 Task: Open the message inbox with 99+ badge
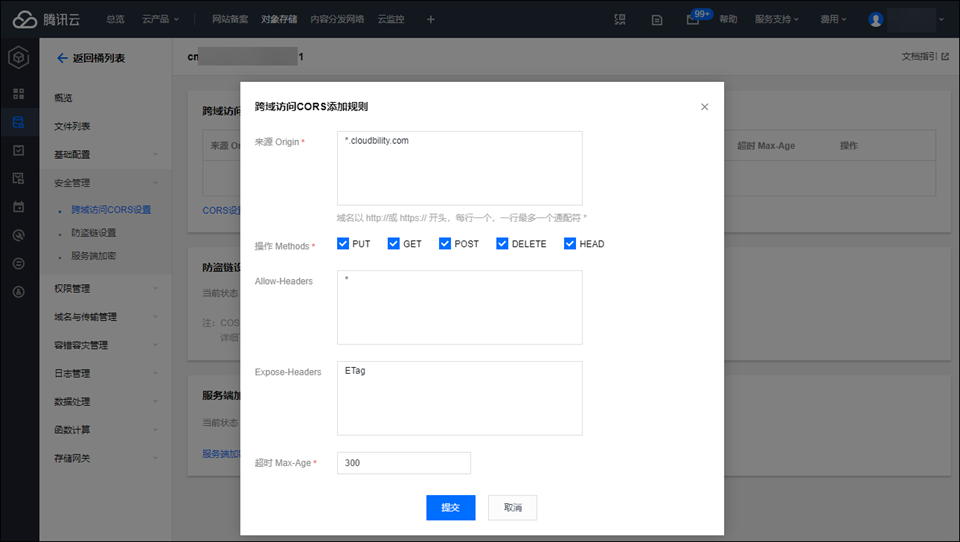click(692, 19)
